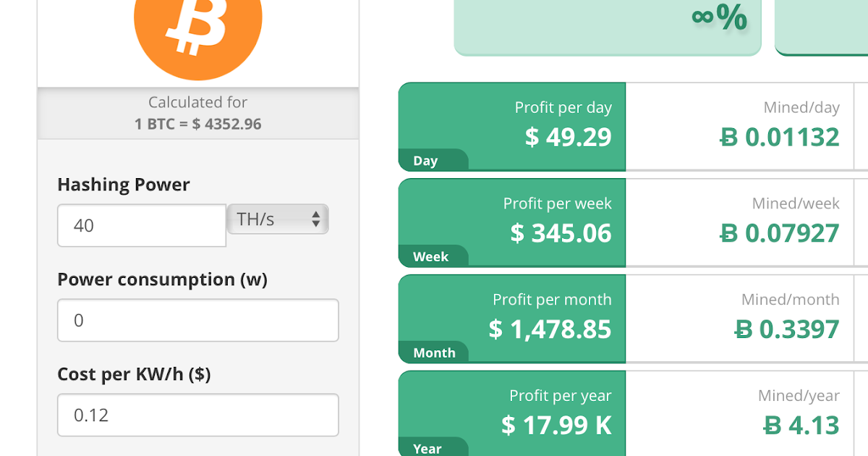
Task: Click the Mined/day 0.01132 value
Action: 791,137
